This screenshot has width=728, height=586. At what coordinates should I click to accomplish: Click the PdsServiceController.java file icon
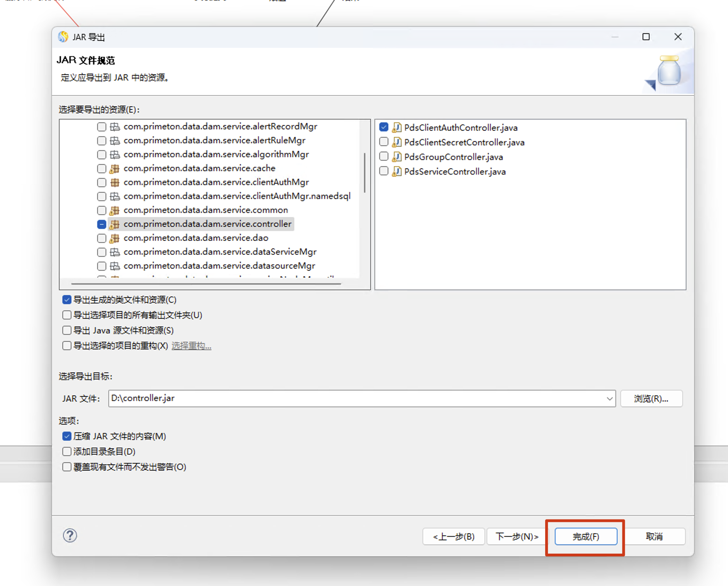396,171
